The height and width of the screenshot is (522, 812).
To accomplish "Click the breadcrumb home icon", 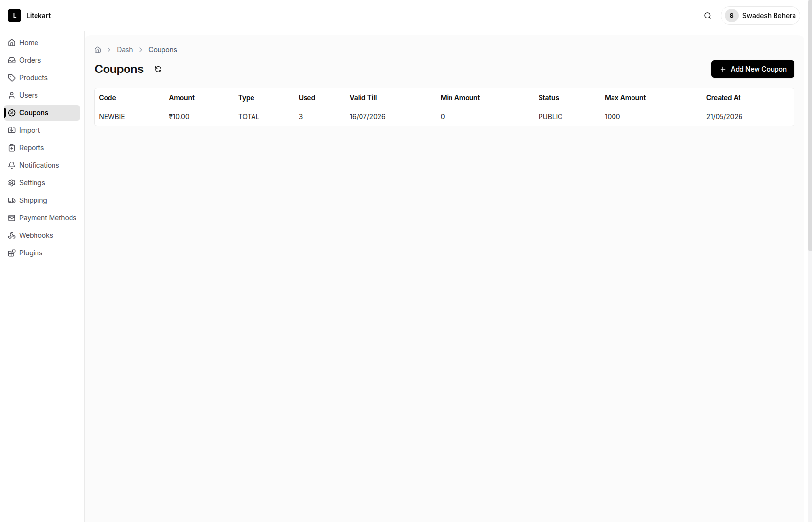I will pyautogui.click(x=98, y=50).
